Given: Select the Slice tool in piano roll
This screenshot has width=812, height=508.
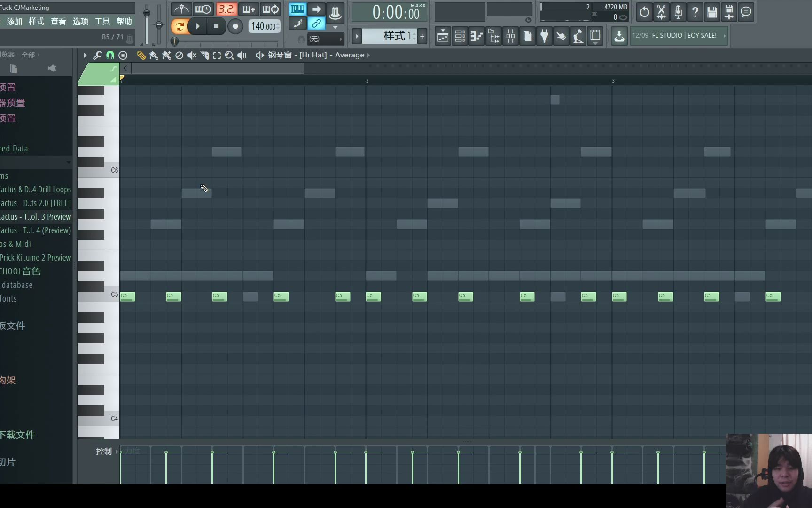Looking at the screenshot, I should pos(204,55).
